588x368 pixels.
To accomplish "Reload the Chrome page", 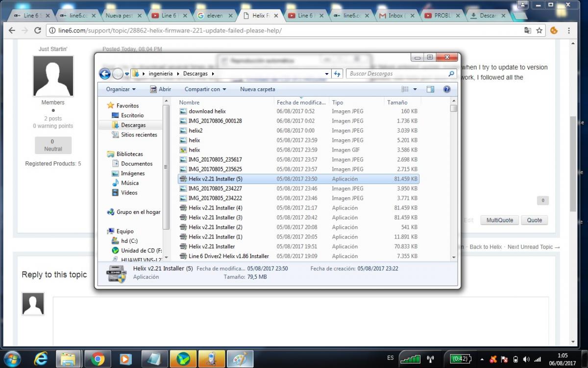I will point(37,30).
